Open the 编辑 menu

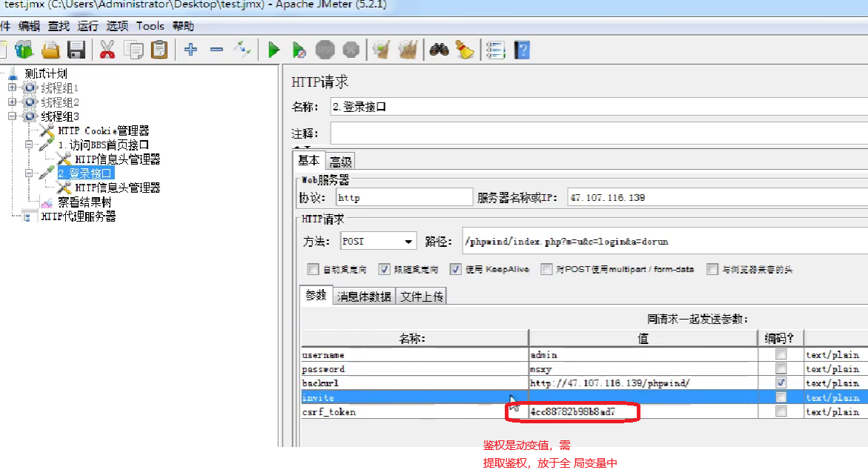click(29, 26)
